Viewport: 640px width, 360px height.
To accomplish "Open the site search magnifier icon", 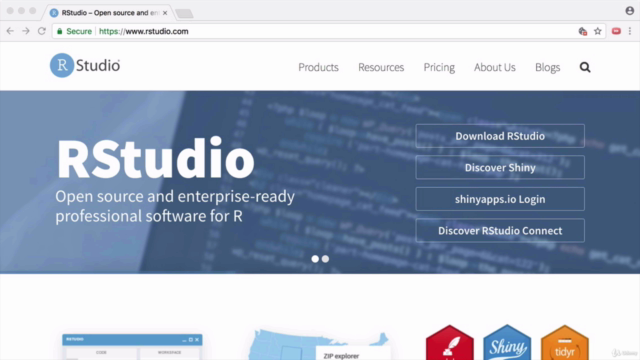I will pyautogui.click(x=585, y=67).
